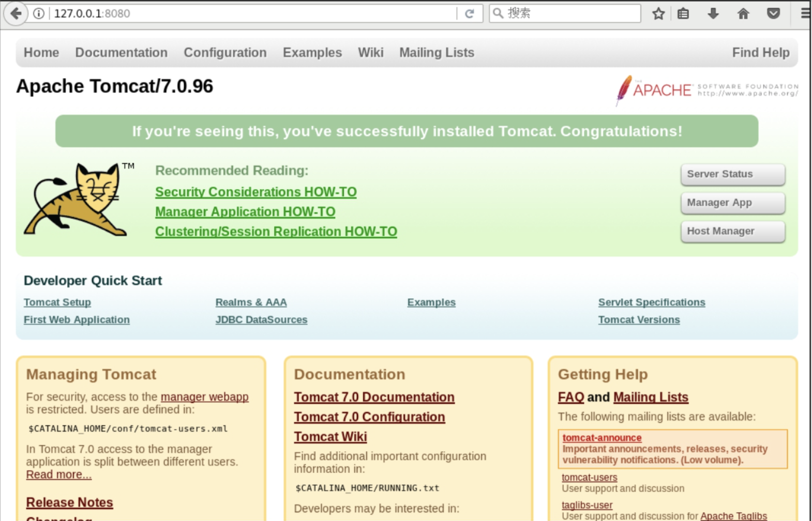
Task: Open the Tomcat Setup link
Action: tap(57, 302)
